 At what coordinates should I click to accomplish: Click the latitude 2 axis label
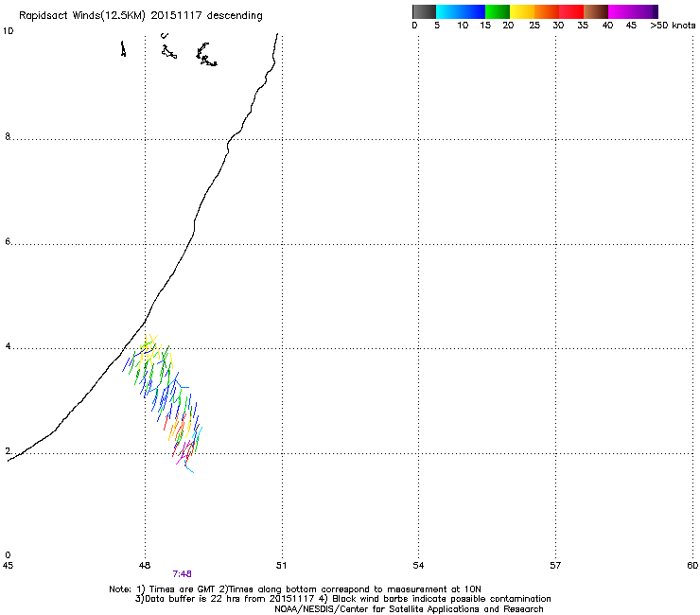(8, 451)
